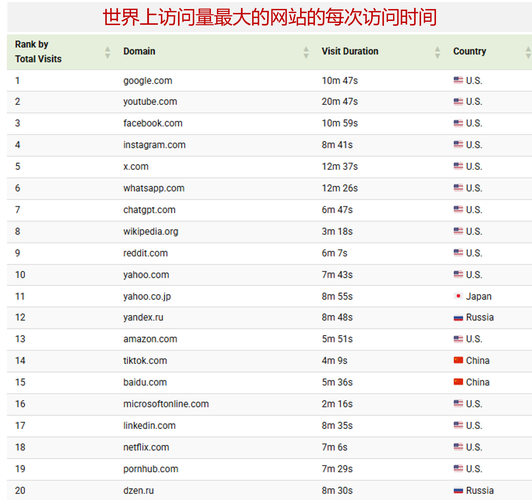Click China flag in baidu.com row
The height and width of the screenshot is (500, 532).
tap(458, 382)
